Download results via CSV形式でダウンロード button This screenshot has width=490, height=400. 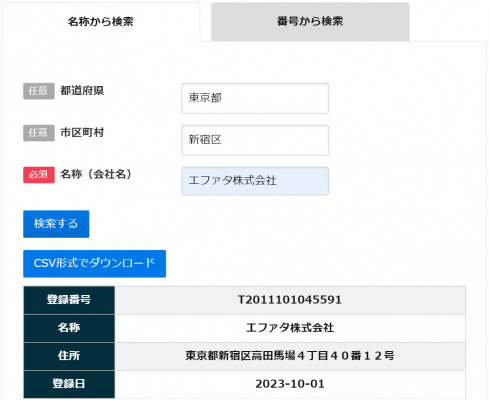click(x=94, y=264)
